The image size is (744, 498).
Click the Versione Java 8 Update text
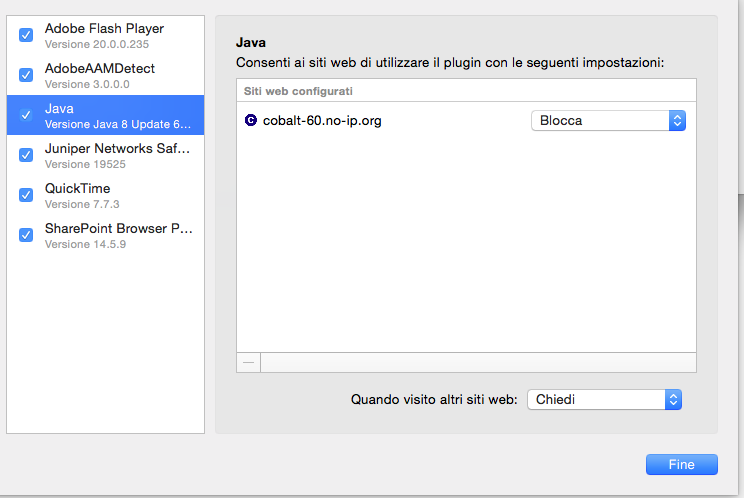coord(118,124)
